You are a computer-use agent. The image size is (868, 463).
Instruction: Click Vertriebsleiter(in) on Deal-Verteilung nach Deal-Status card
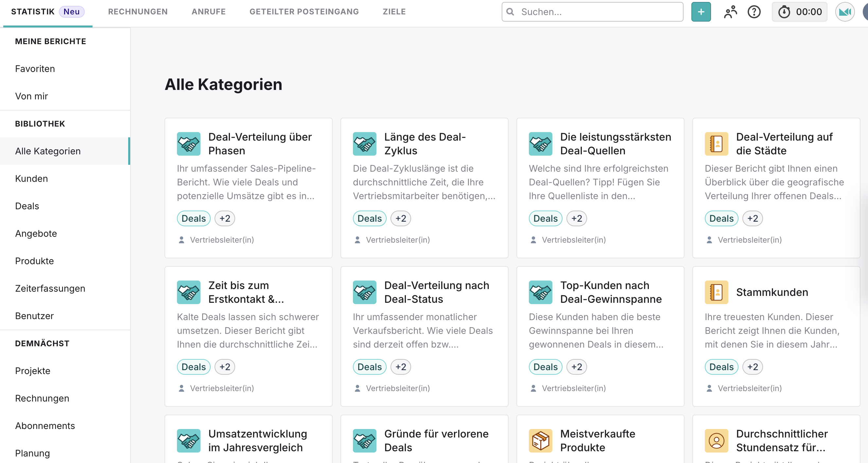pos(398,388)
